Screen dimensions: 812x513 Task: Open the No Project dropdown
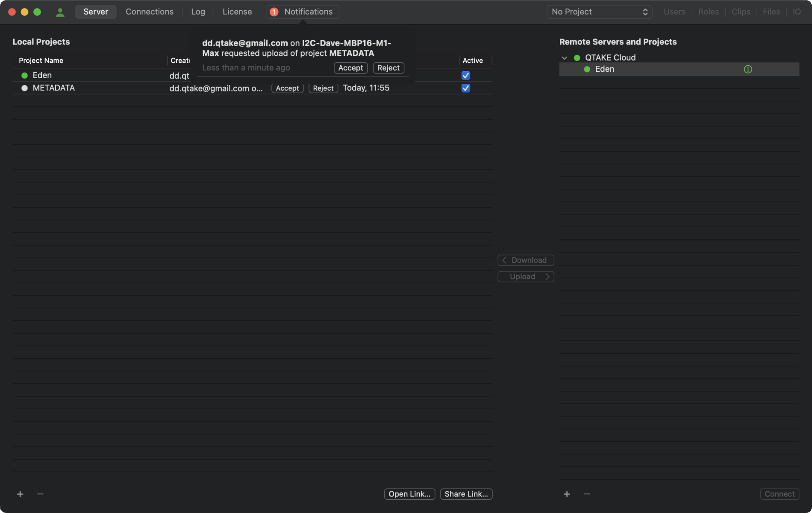coord(599,12)
